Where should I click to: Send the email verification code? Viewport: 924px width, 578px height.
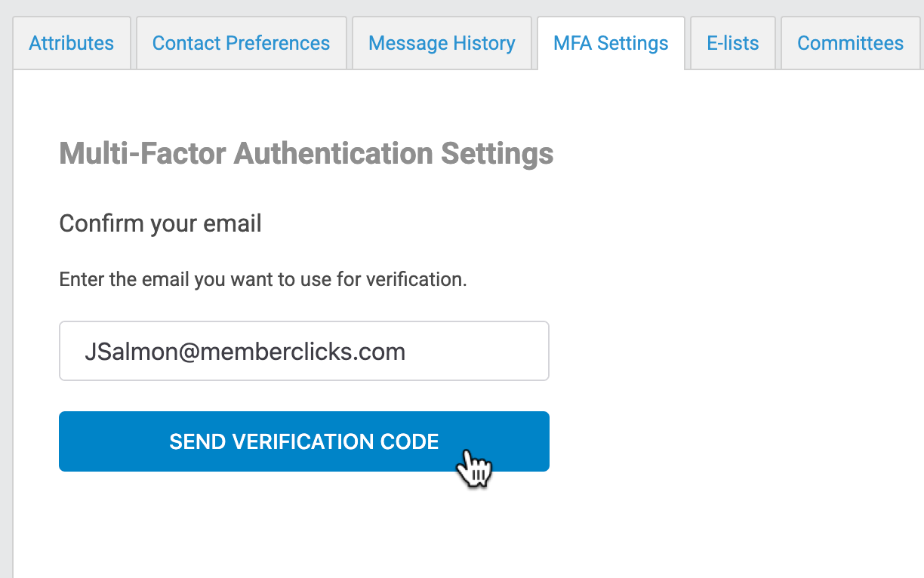(x=303, y=441)
